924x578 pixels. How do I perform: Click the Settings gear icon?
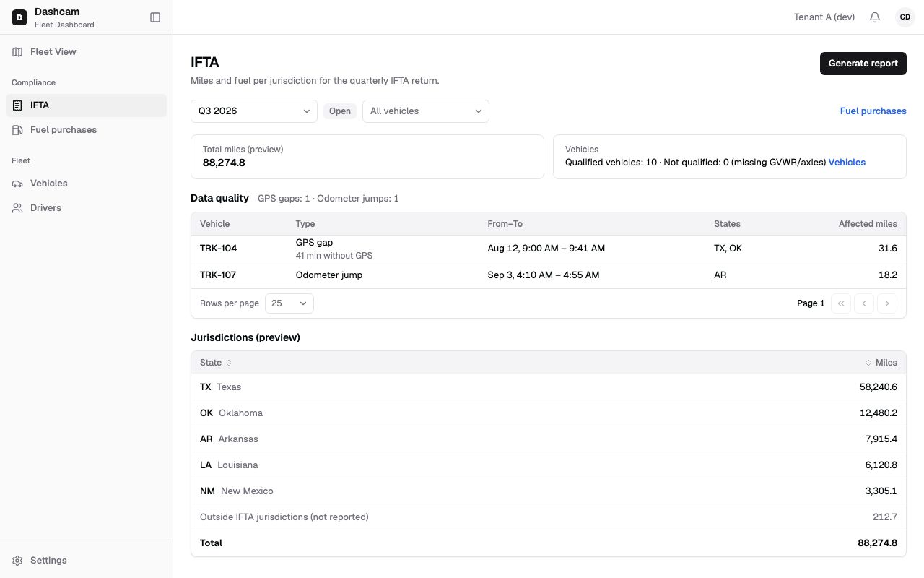[x=17, y=561]
